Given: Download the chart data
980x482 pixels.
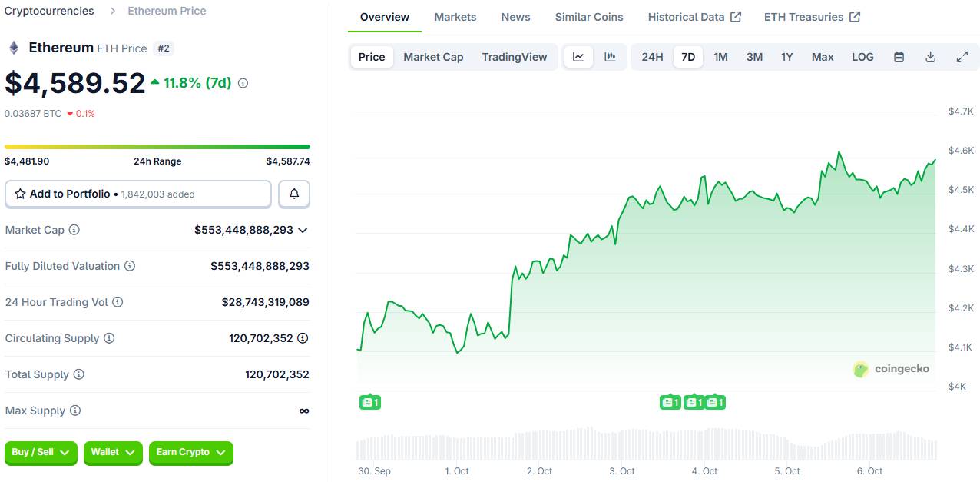Looking at the screenshot, I should click(930, 57).
